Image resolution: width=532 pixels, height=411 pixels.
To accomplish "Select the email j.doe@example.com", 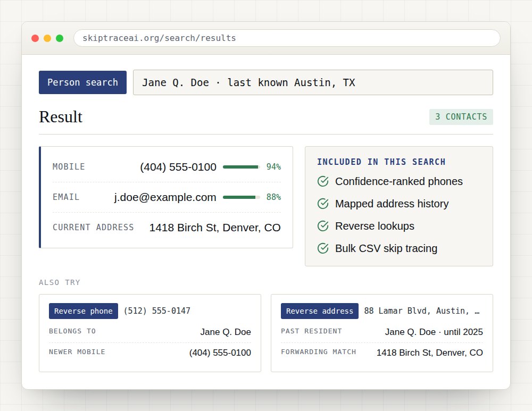I will click(x=165, y=197).
